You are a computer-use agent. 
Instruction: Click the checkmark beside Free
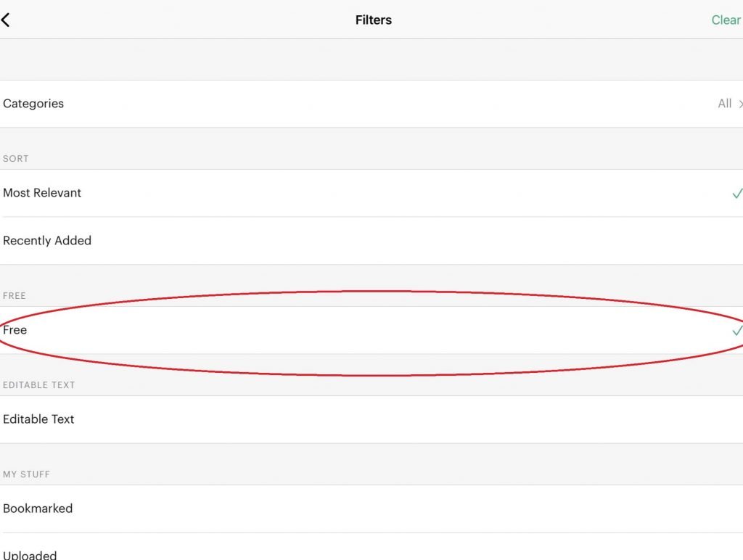pyautogui.click(x=737, y=331)
